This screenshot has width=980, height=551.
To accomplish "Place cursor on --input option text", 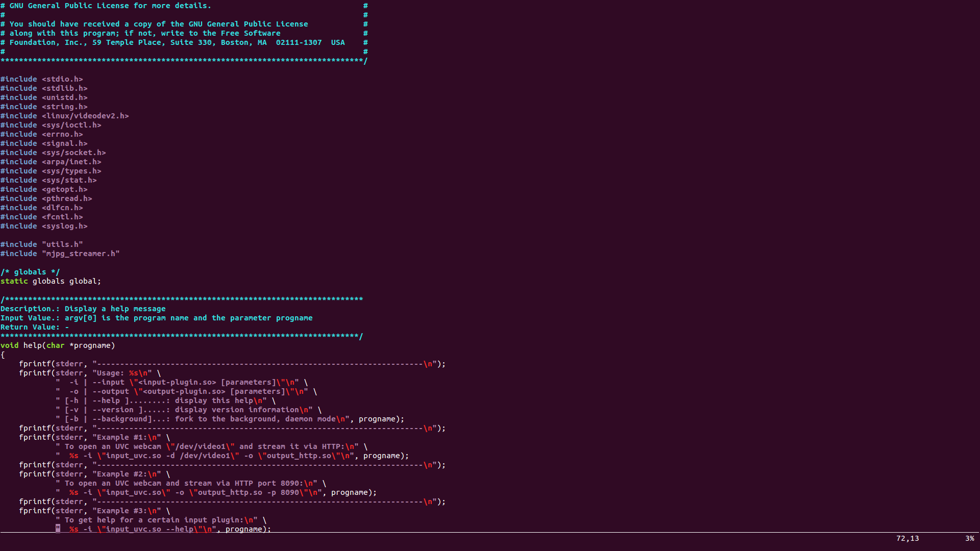I will [108, 382].
